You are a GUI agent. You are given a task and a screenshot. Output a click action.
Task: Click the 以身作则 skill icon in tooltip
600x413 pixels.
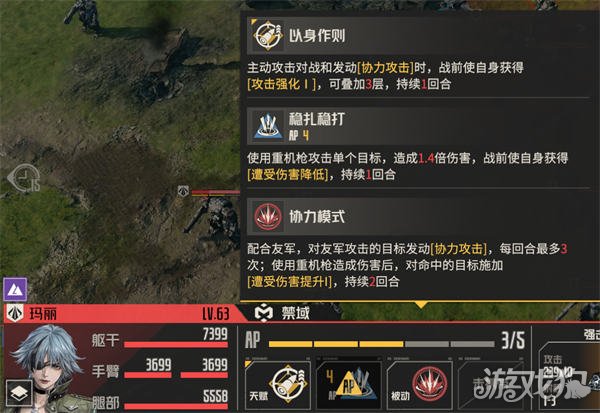(x=268, y=36)
